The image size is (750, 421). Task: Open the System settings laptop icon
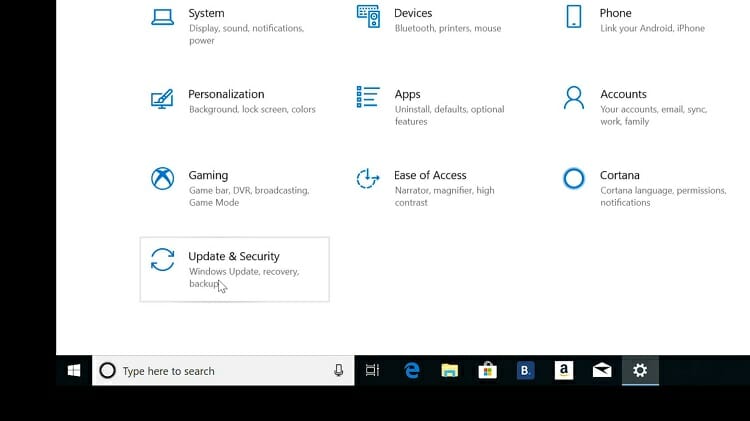(163, 17)
